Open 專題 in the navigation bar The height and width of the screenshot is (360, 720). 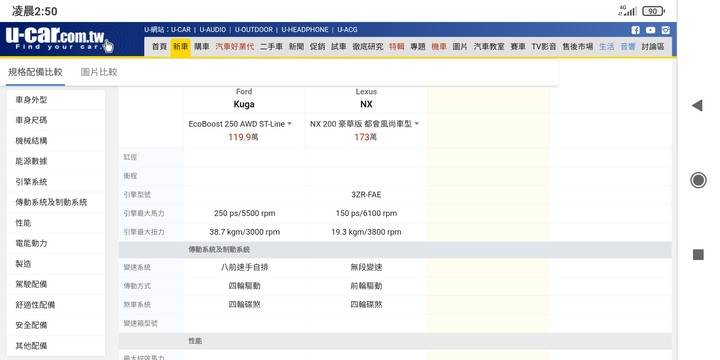418,47
